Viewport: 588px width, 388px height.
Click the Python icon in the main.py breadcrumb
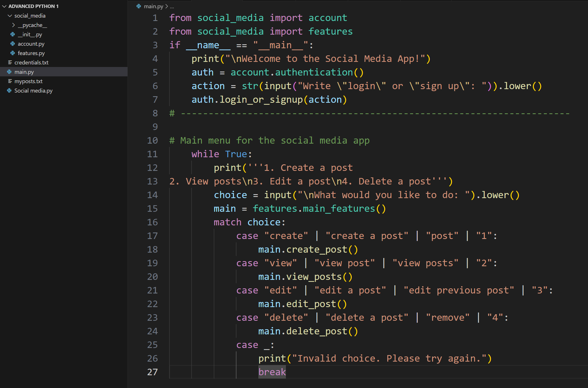point(139,6)
